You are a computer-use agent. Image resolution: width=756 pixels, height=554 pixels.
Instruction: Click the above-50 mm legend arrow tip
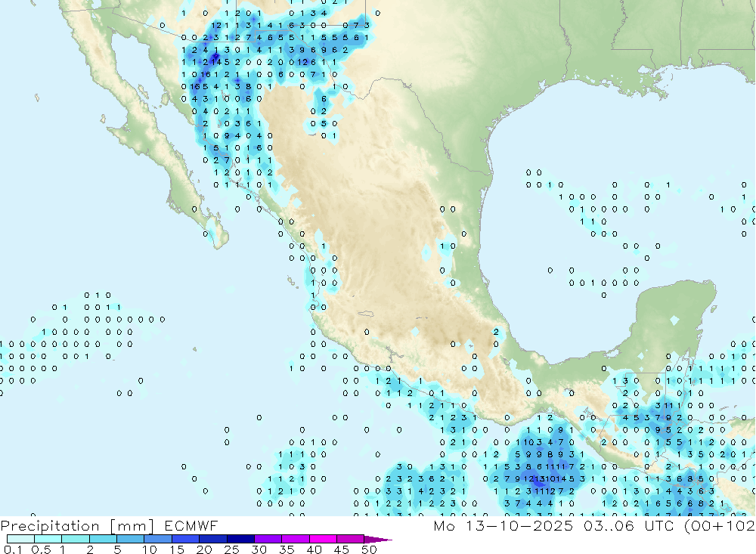(378, 540)
